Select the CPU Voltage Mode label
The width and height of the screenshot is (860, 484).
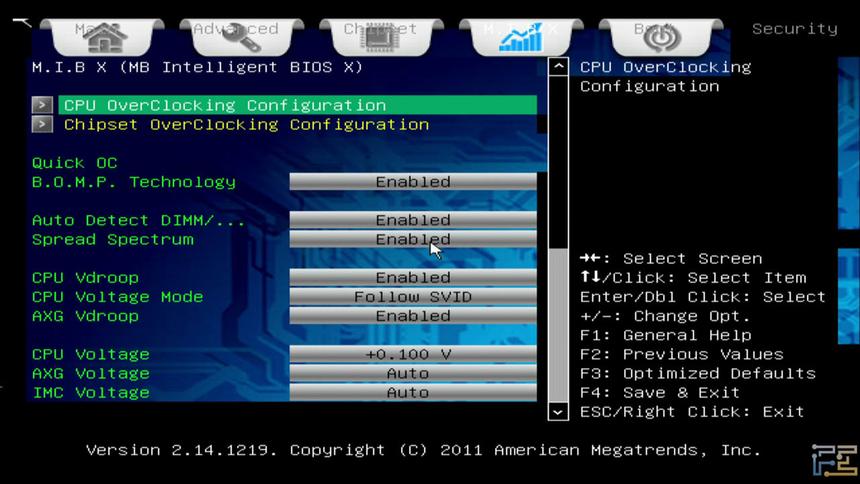coord(118,297)
